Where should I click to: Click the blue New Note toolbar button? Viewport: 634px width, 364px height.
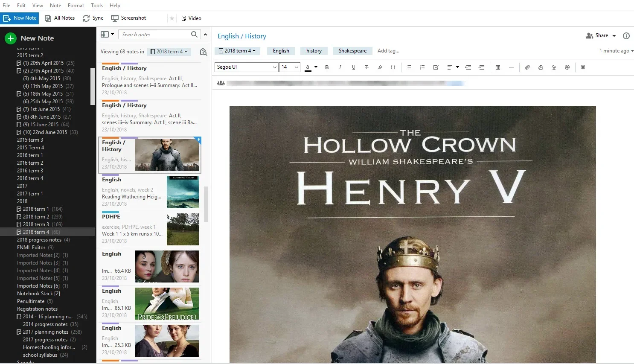click(20, 18)
